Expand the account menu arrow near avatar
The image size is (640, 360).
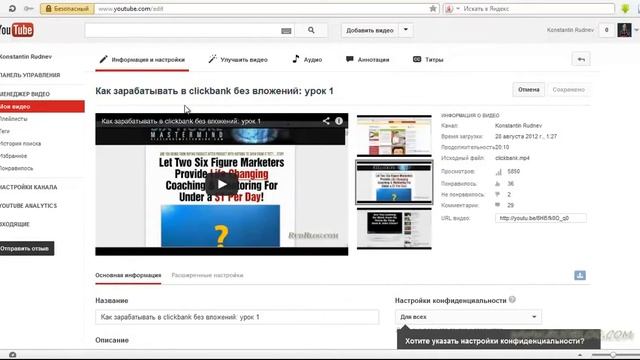tap(636, 30)
